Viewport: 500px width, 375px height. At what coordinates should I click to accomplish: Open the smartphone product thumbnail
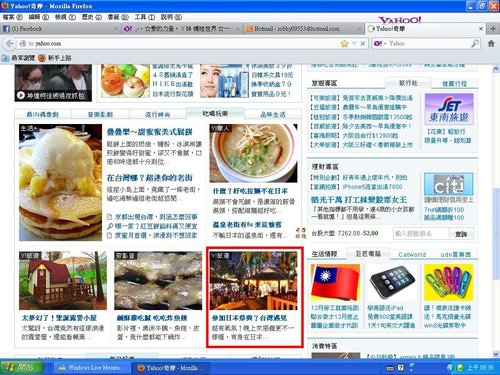coord(392,283)
